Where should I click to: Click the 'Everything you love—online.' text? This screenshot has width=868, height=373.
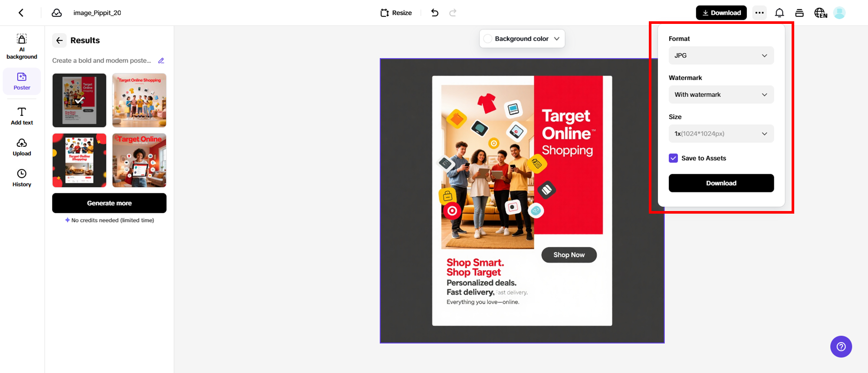483,302
